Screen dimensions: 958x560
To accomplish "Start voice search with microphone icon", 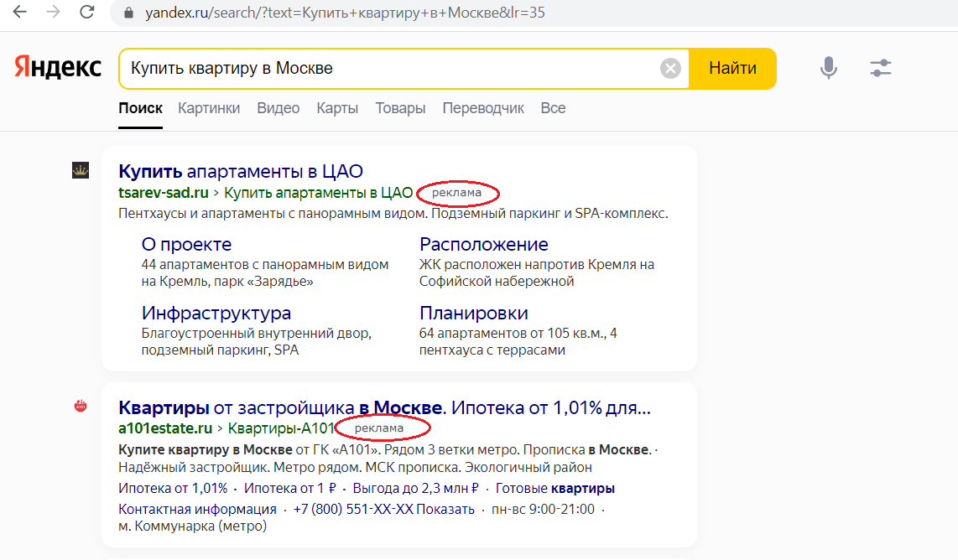I will 829,68.
